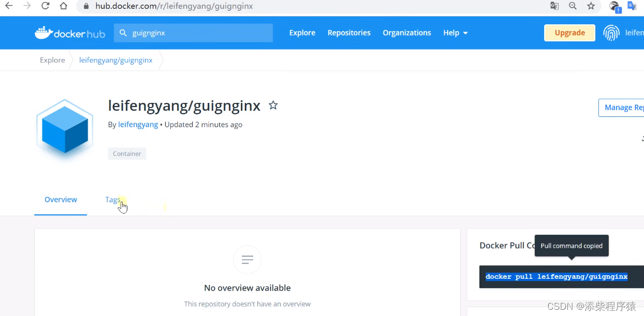Open the Organizations nav item
The width and height of the screenshot is (644, 316).
point(407,33)
